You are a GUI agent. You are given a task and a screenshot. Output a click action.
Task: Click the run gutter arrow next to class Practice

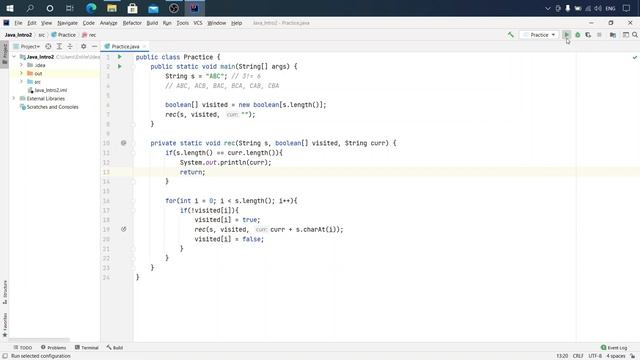pos(120,57)
